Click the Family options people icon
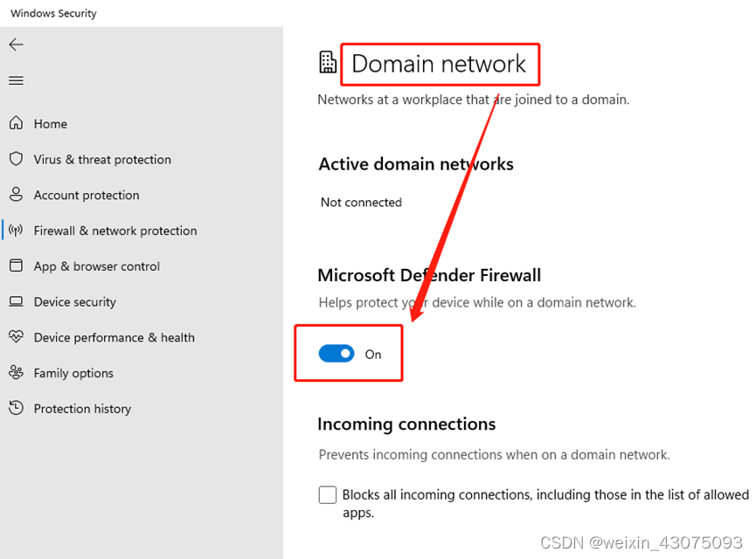The image size is (756, 559). point(16,373)
